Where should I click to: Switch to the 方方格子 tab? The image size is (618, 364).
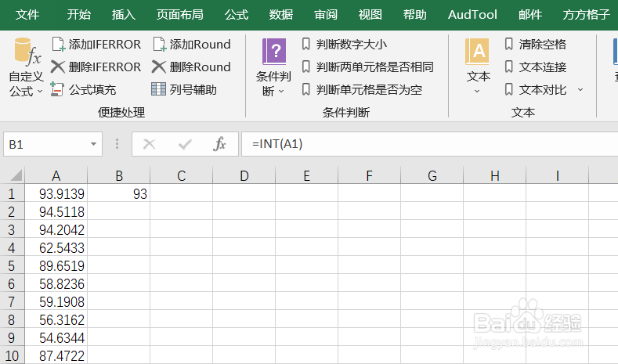(586, 15)
